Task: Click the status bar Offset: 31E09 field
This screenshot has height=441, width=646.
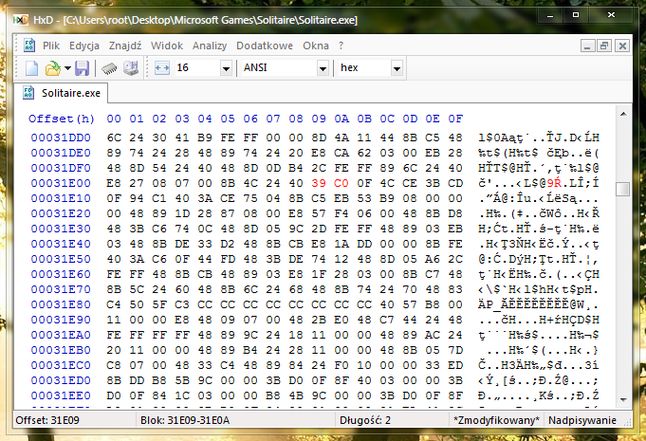Action: [x=74, y=420]
